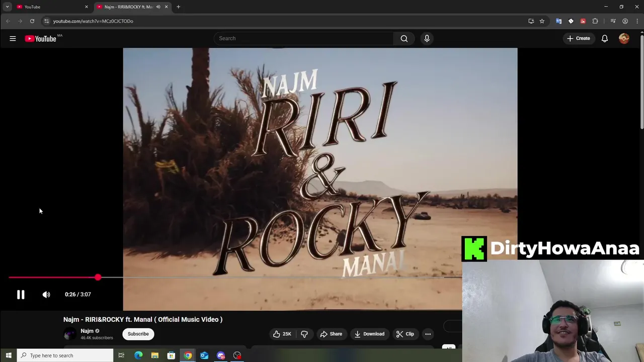Click Windows taskbar search box
The height and width of the screenshot is (362, 644).
(x=65, y=355)
